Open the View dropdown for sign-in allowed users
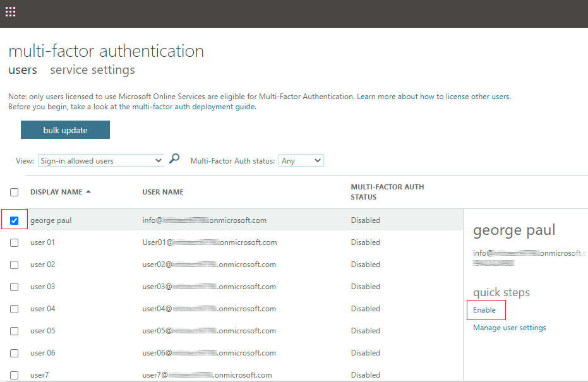This screenshot has width=588, height=382. pos(101,161)
